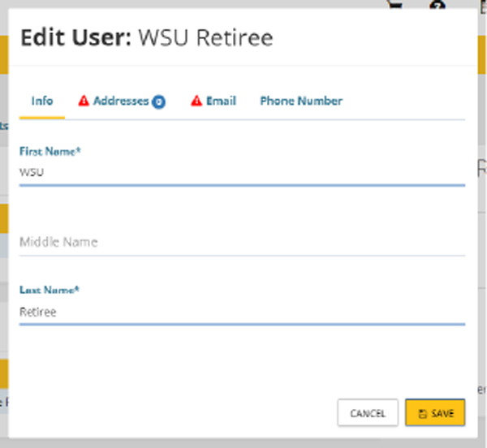Click the red warning icon beside Email

(x=196, y=101)
